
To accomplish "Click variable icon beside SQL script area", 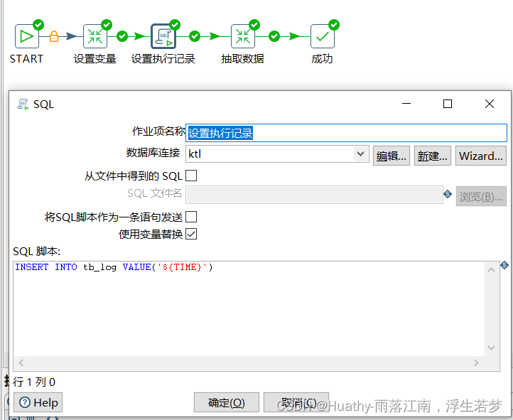I will (504, 265).
